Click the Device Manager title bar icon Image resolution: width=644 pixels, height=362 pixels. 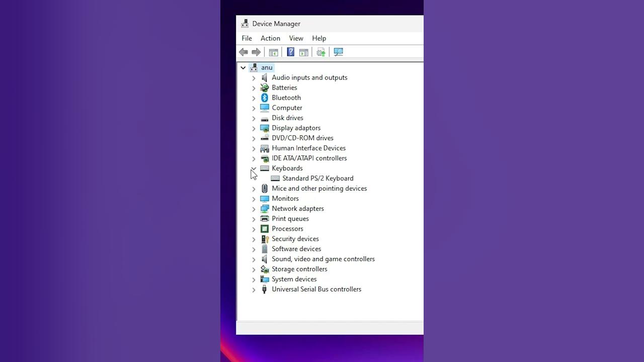coord(245,24)
